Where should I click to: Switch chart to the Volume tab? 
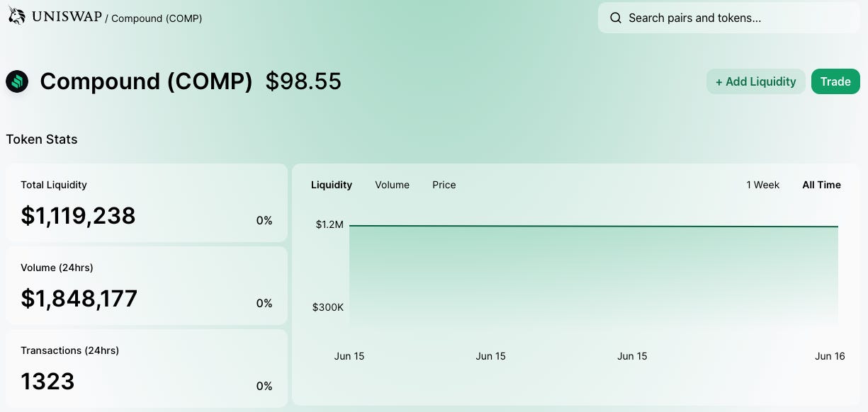point(392,185)
